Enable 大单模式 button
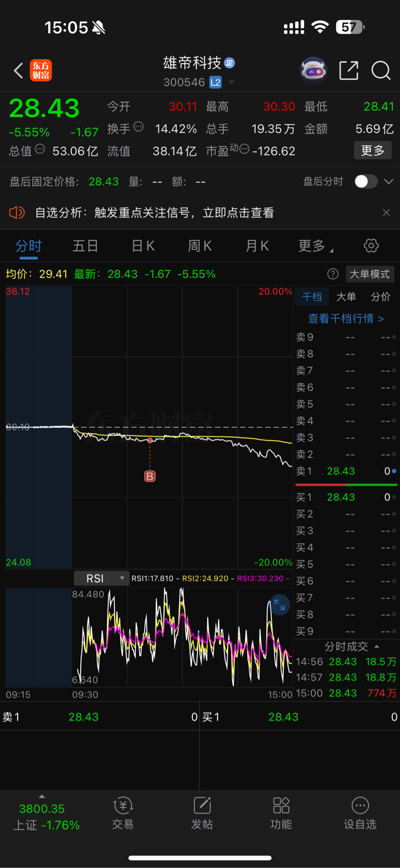Image resolution: width=400 pixels, height=868 pixels. (x=370, y=274)
